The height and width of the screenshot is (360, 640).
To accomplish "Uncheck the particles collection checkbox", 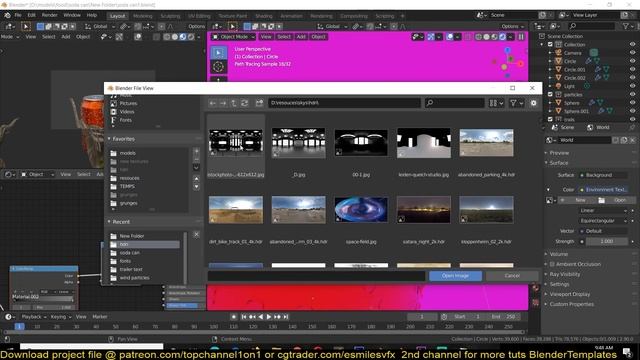I will click(x=550, y=94).
